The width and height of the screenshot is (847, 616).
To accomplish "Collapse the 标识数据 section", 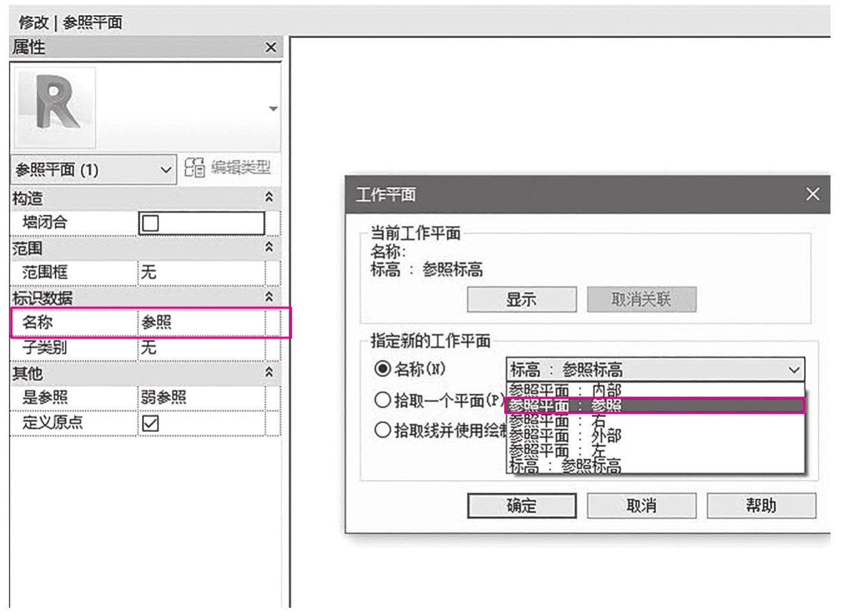I will pos(270,297).
